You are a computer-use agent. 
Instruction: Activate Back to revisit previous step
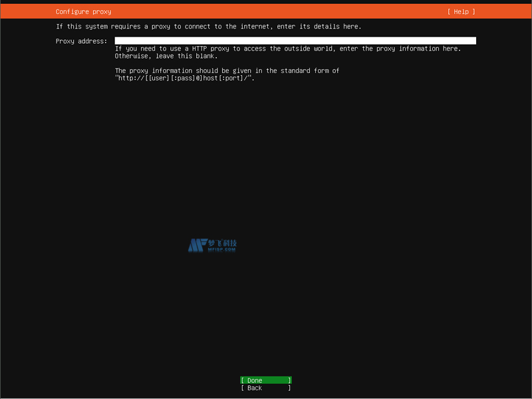[x=265, y=388]
